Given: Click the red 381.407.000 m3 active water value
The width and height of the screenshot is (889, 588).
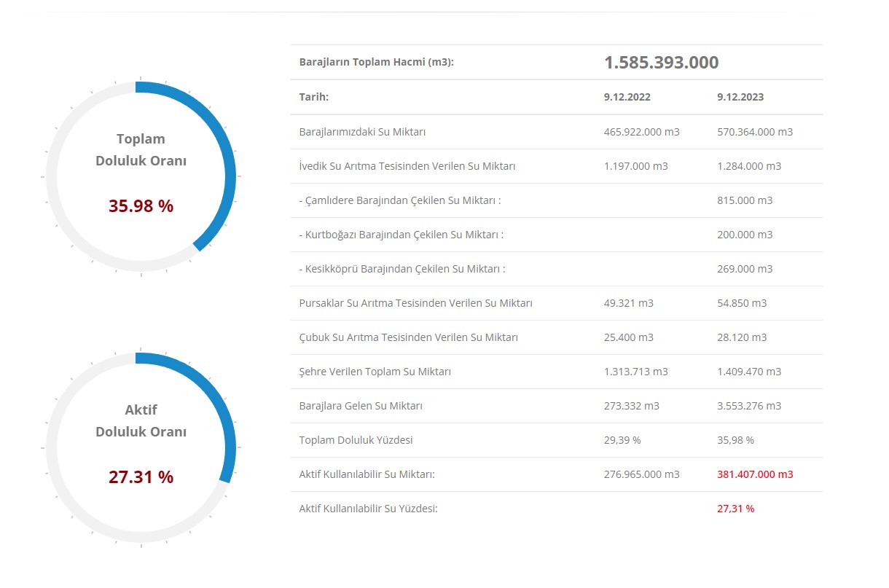Looking at the screenshot, I should [755, 474].
